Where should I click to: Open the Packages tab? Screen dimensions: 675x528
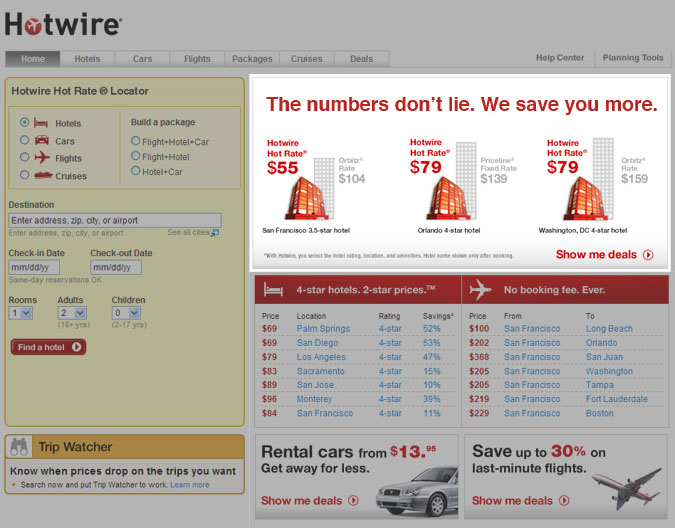click(x=252, y=59)
